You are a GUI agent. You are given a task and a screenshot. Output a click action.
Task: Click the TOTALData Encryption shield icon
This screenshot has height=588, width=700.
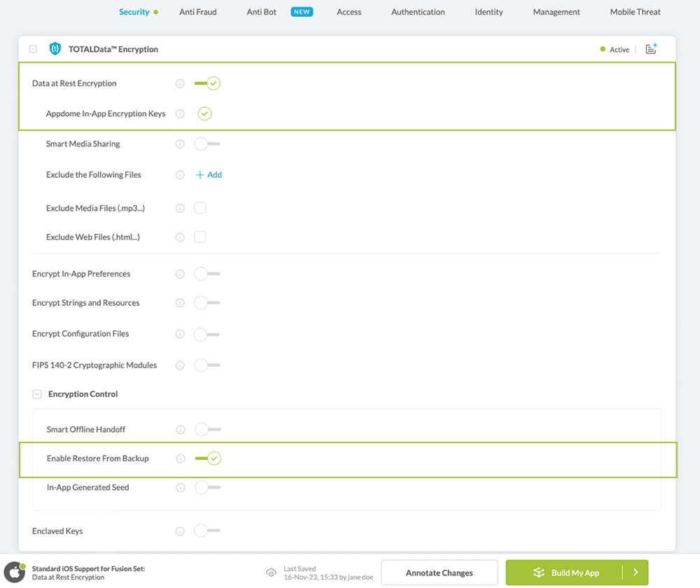click(55, 49)
